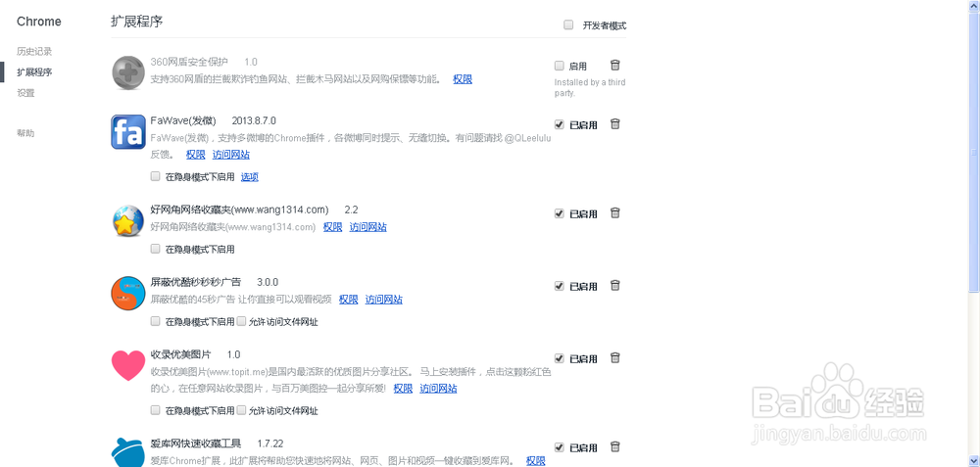This screenshot has width=980, height=467.
Task: Click the 爱库网快速收藏工具 acorn icon
Action: [128, 451]
